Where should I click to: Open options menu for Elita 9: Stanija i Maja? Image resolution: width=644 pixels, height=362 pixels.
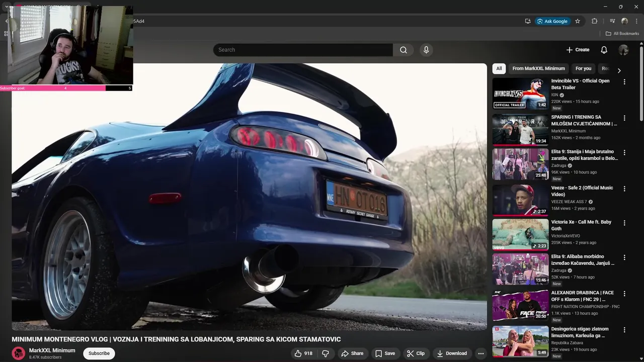click(x=624, y=152)
